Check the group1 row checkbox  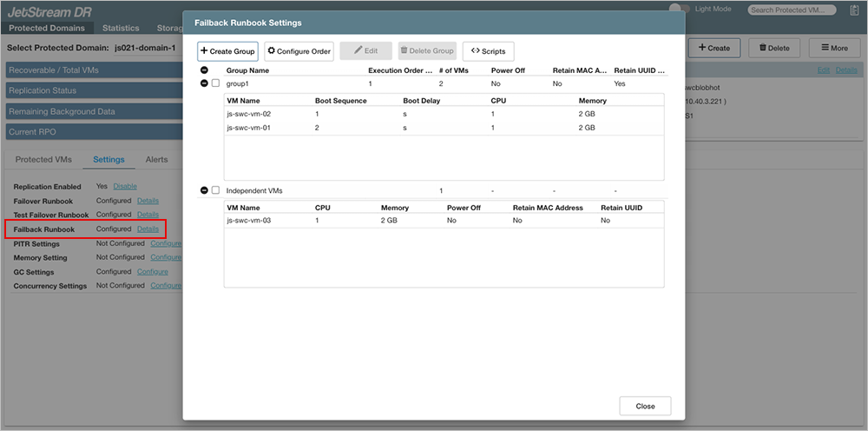[215, 83]
